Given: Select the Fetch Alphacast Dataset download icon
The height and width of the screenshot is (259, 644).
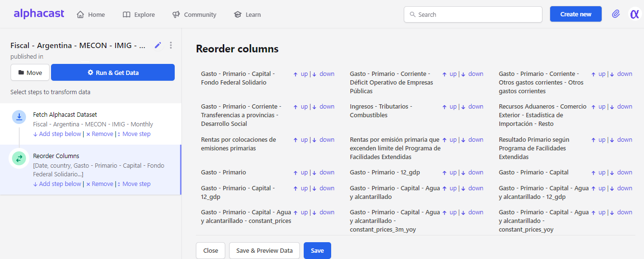Looking at the screenshot, I should click(19, 117).
